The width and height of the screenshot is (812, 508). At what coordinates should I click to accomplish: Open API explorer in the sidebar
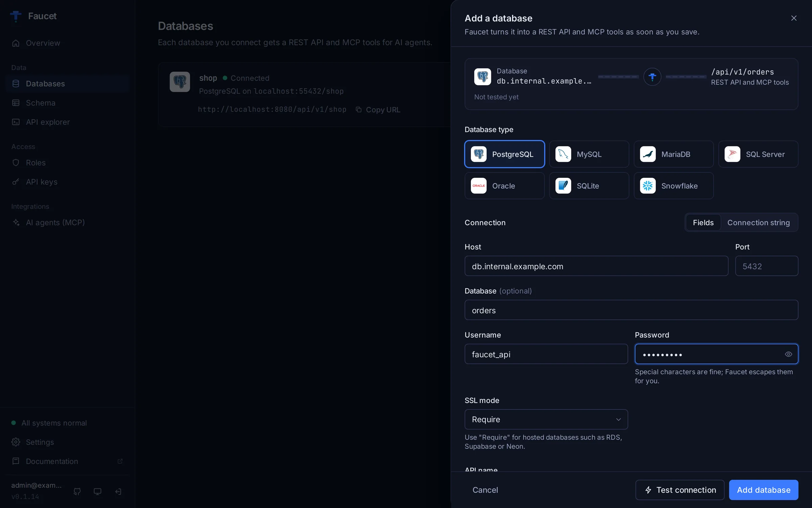pyautogui.click(x=68, y=122)
